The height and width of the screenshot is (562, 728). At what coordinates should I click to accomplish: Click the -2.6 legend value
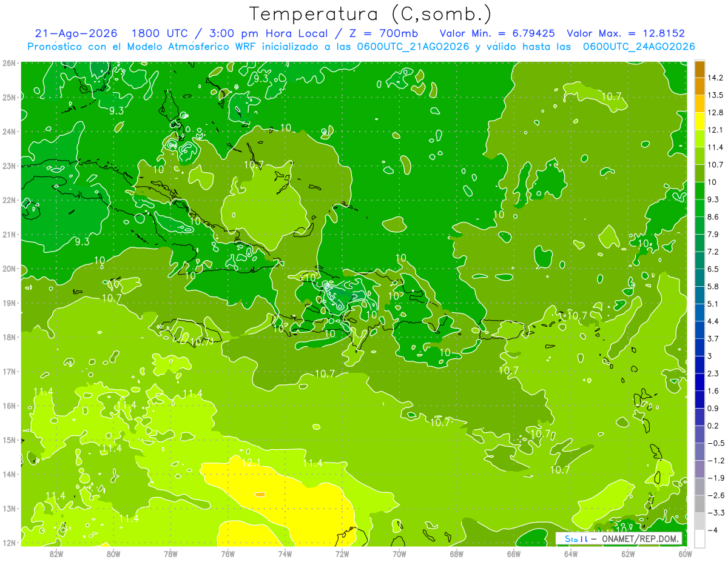click(715, 495)
